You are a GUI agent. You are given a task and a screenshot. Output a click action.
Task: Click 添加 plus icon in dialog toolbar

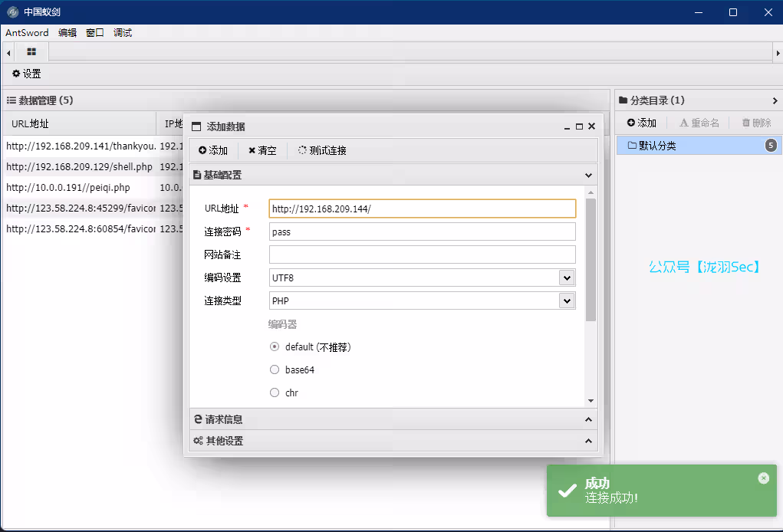tap(213, 151)
